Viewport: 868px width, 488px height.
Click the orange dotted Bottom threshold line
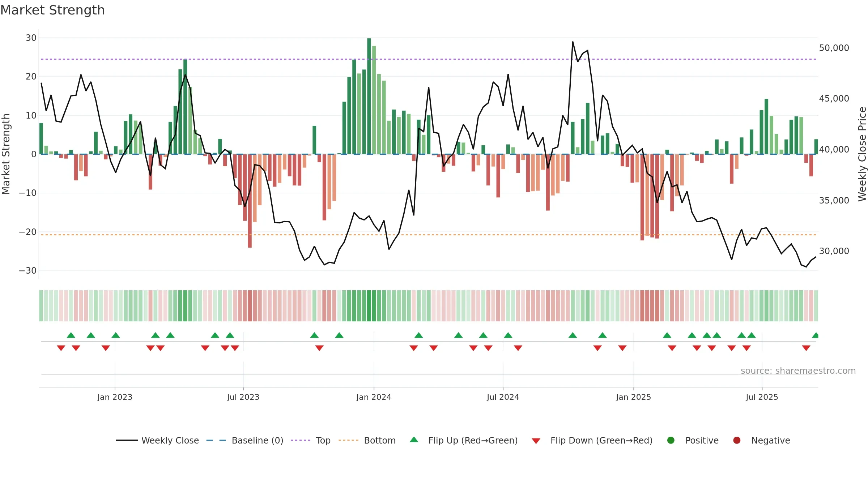tap(429, 235)
